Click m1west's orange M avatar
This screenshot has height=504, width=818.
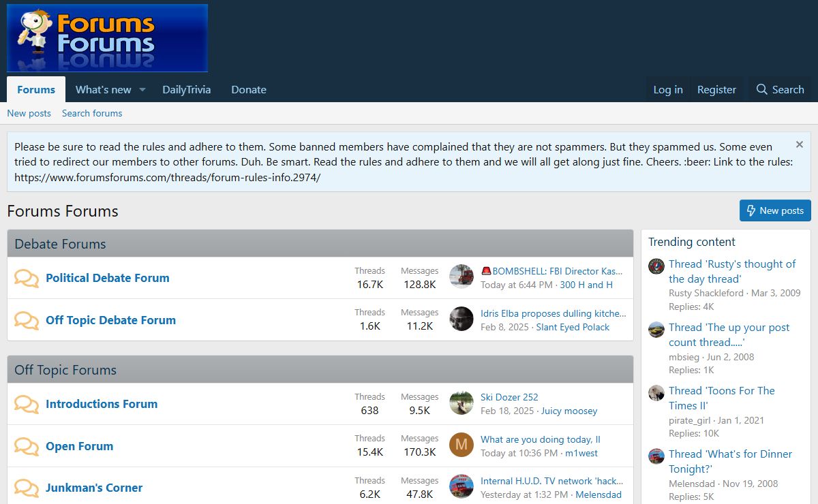461,445
